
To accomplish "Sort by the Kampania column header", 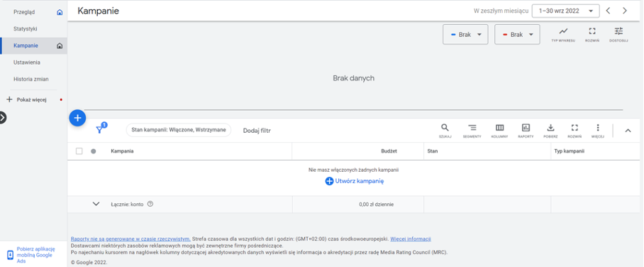I will point(122,151).
